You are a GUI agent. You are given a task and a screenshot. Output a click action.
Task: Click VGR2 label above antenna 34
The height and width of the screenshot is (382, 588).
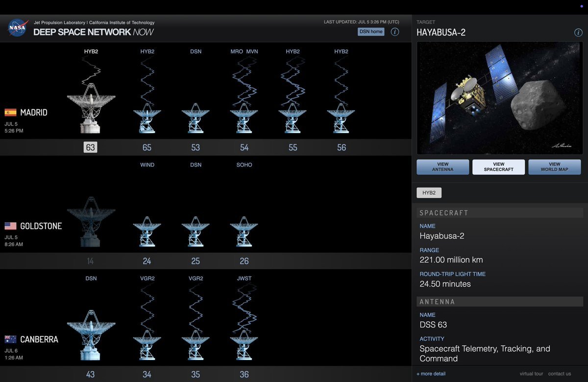click(147, 279)
